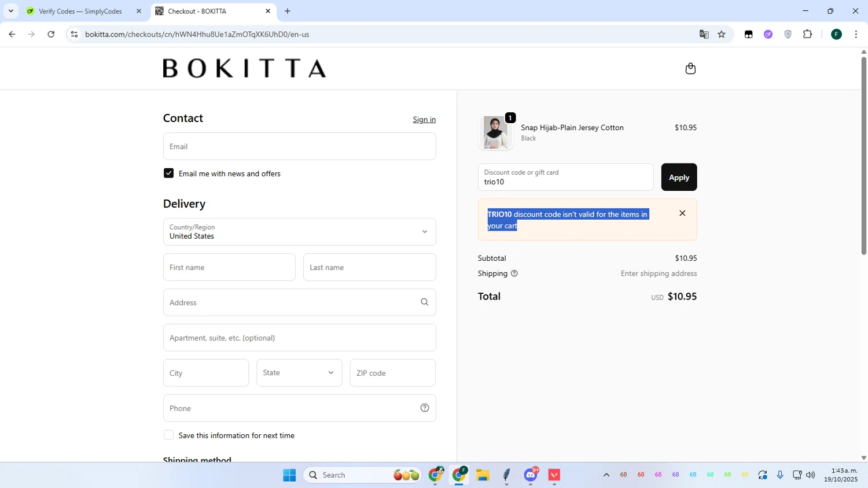Click the Apartment, suite optional field
868x488 pixels.
coord(299,338)
